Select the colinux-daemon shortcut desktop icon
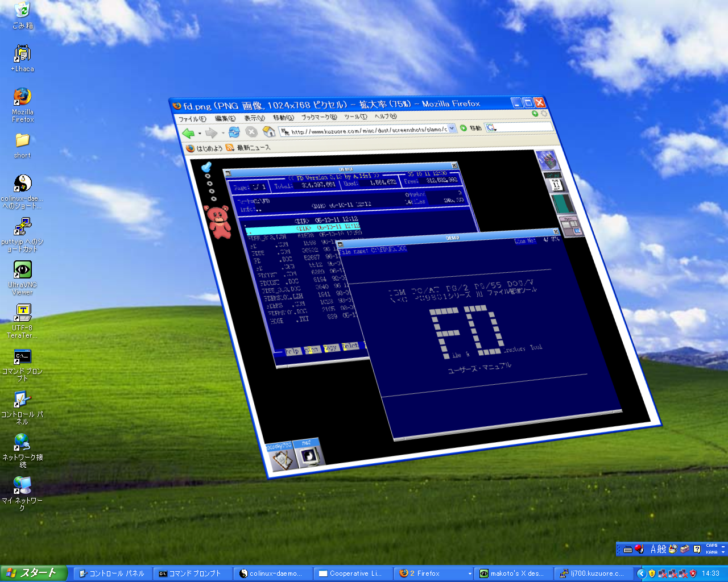The image size is (728, 582). (22, 192)
